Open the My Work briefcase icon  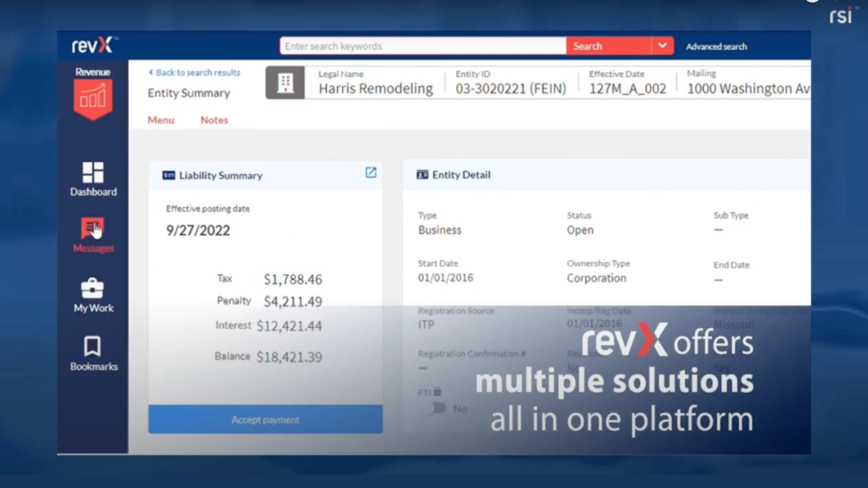93,287
